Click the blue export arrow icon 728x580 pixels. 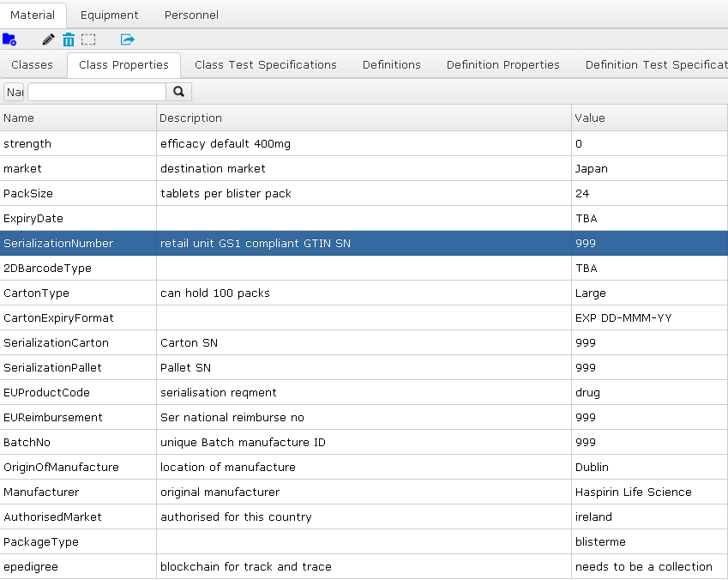pyautogui.click(x=127, y=39)
